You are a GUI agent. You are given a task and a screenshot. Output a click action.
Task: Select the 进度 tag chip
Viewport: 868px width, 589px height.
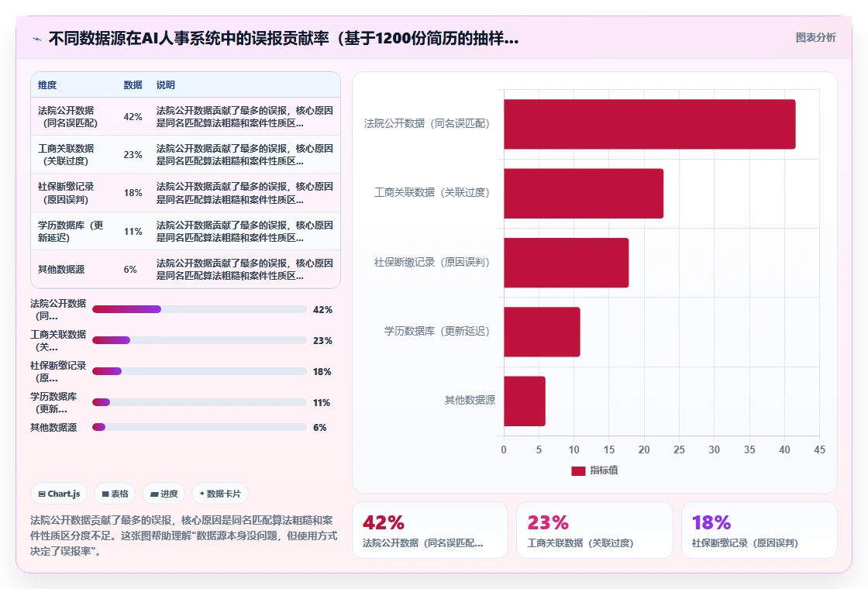tap(164, 494)
